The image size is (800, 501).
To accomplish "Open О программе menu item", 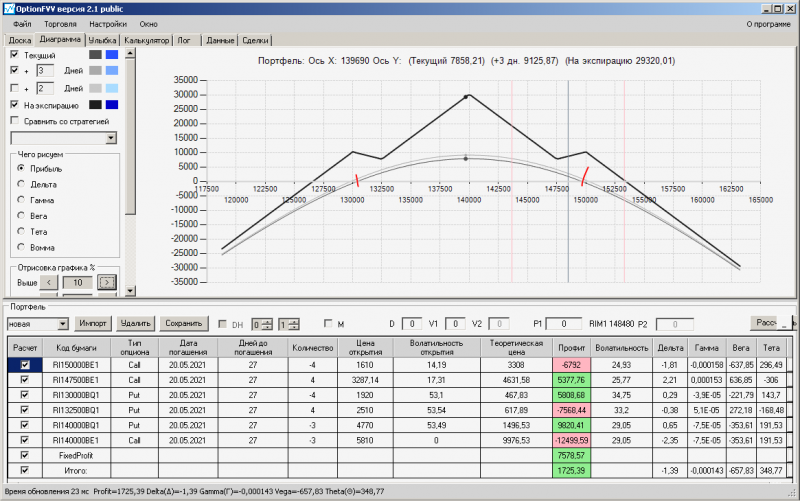I will 768,24.
